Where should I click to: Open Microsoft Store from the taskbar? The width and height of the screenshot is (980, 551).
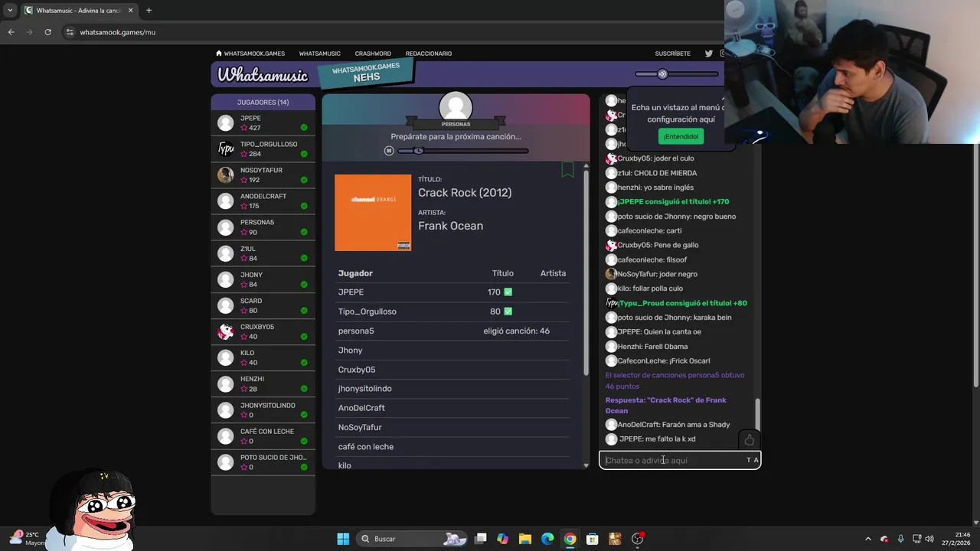tap(592, 539)
